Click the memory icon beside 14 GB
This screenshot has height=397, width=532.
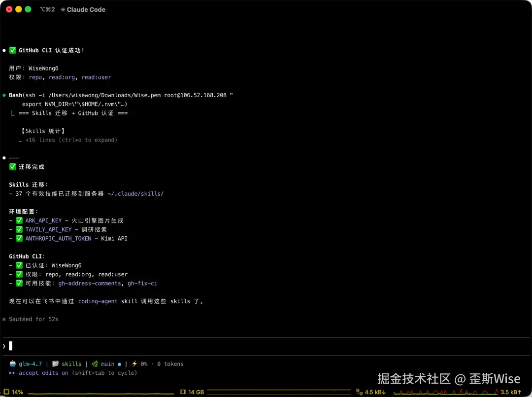[183, 392]
